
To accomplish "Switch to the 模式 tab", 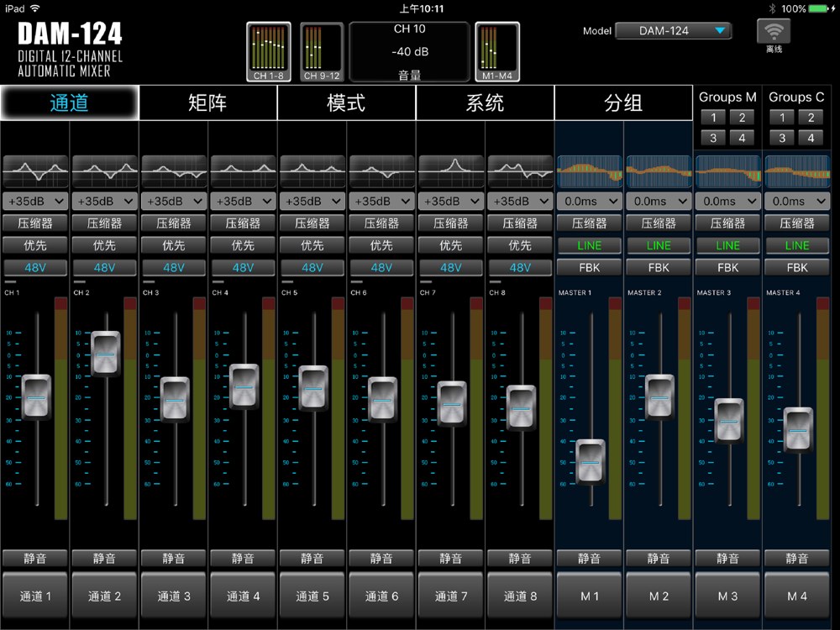I will 346,102.
